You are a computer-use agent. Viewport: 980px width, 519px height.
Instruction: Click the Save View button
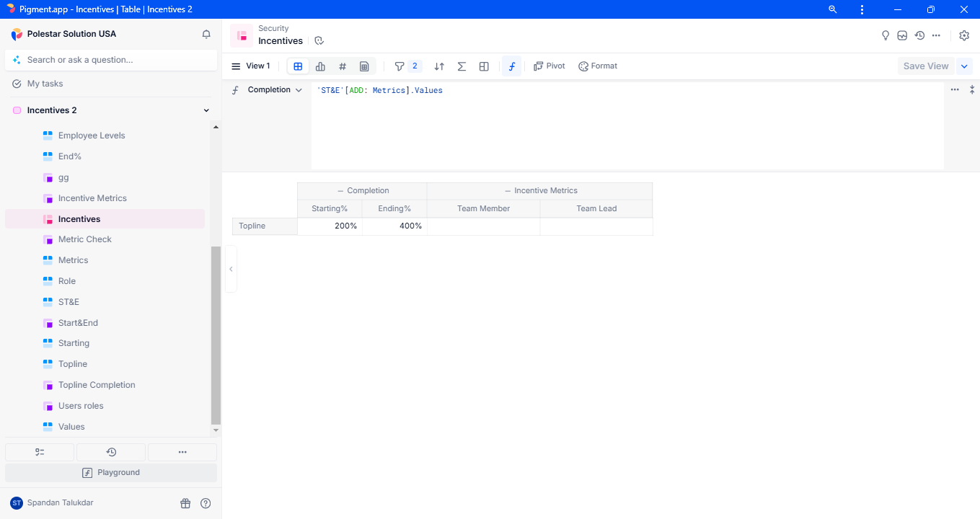point(926,66)
